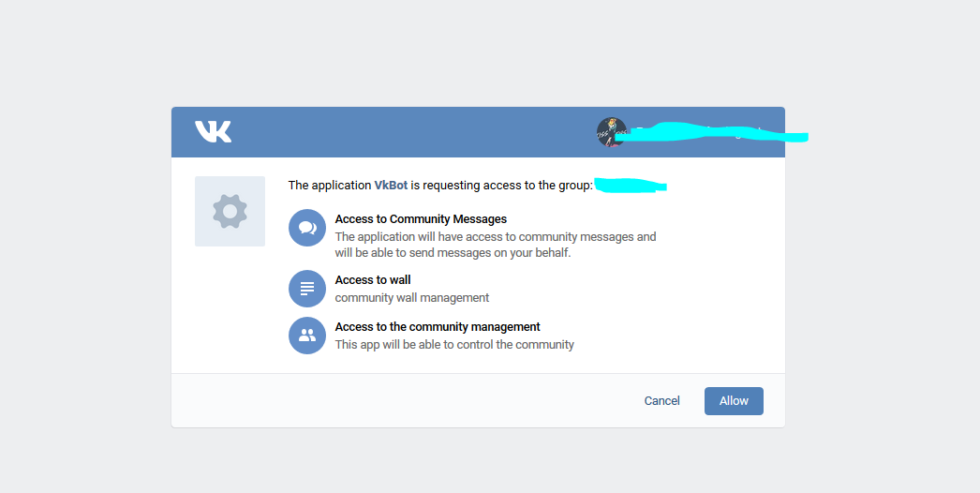Click the Cancel button
Viewport: 980px width, 493px height.
[x=661, y=401]
